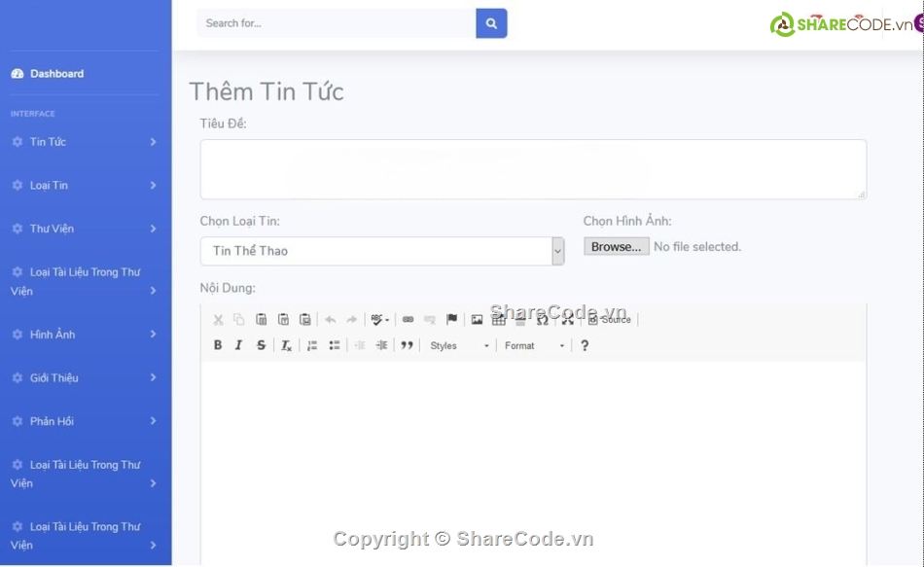Viewport: 924px width, 567px height.
Task: Click the gear icon beside Tin Tức
Action: [x=18, y=142]
